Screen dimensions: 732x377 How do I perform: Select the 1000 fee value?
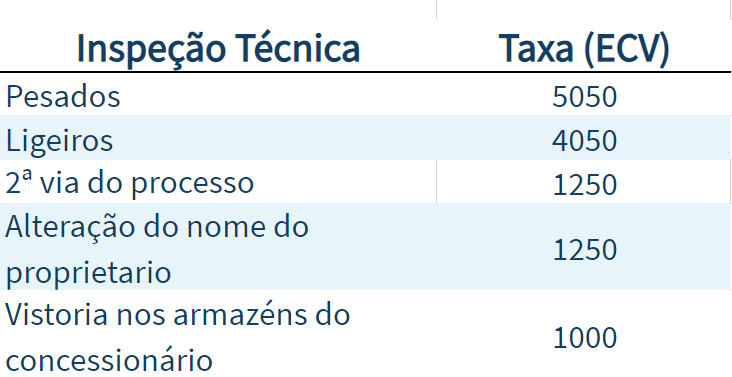point(584,338)
